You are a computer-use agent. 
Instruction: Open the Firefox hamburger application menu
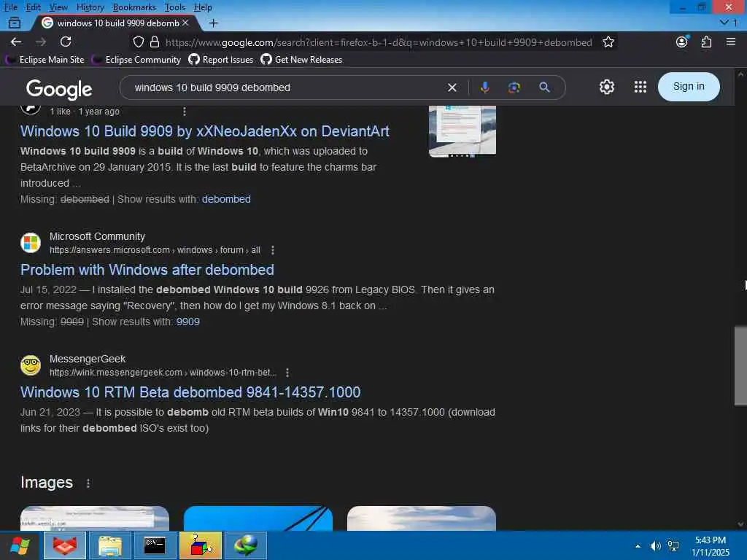click(731, 42)
